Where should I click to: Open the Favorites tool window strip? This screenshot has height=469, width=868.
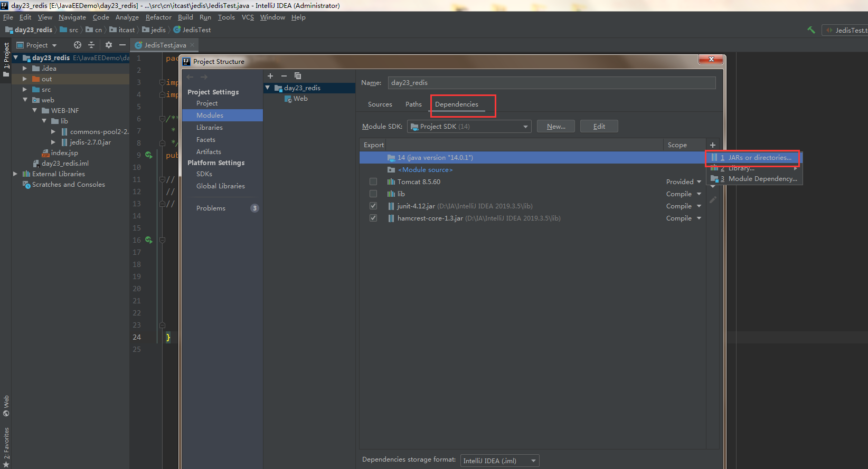click(6, 447)
